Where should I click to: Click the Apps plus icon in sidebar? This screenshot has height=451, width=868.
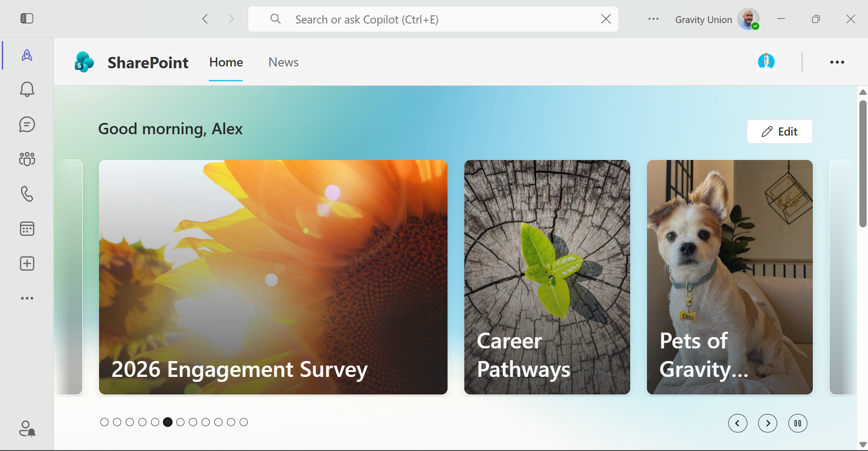(x=27, y=263)
